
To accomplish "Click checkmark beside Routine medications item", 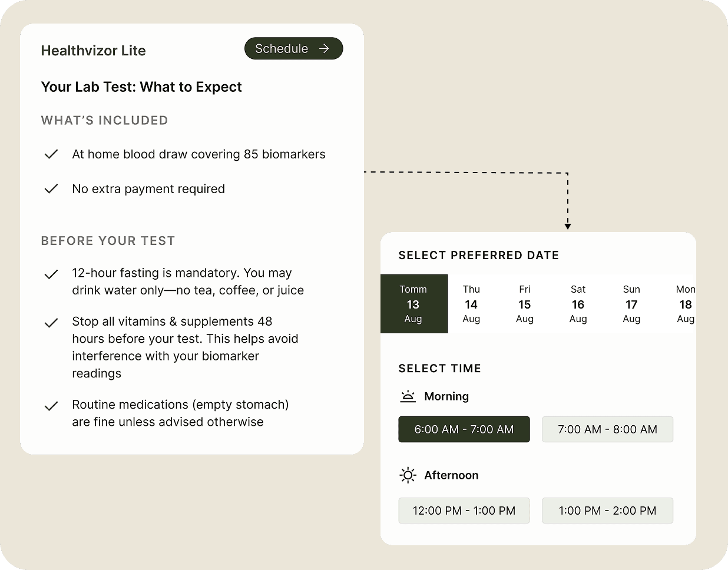I will coord(51,406).
